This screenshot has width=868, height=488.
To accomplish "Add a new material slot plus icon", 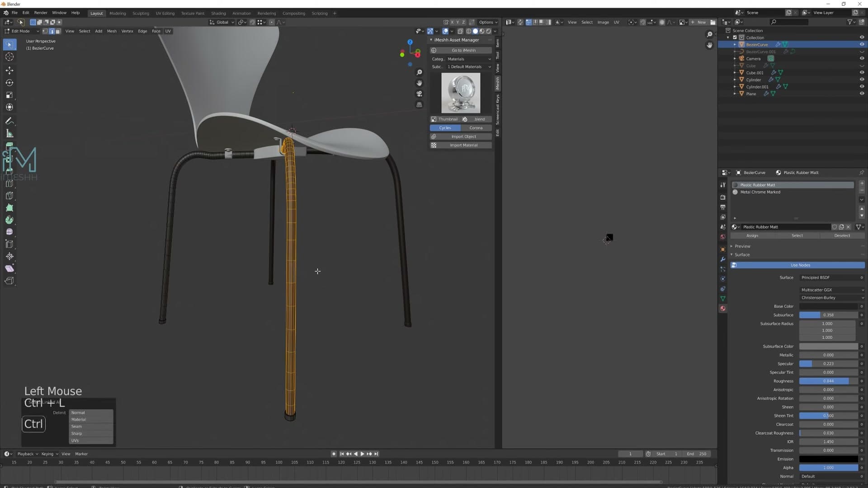I will pyautogui.click(x=862, y=183).
